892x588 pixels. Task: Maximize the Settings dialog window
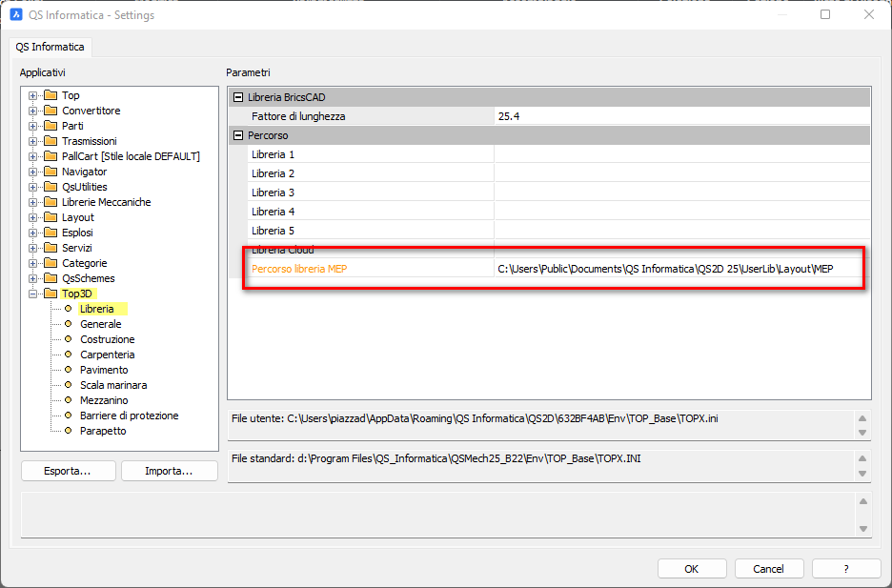825,15
